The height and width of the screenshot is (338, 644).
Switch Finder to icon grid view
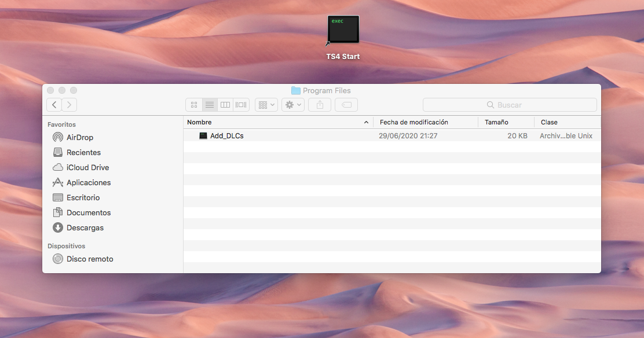click(194, 105)
